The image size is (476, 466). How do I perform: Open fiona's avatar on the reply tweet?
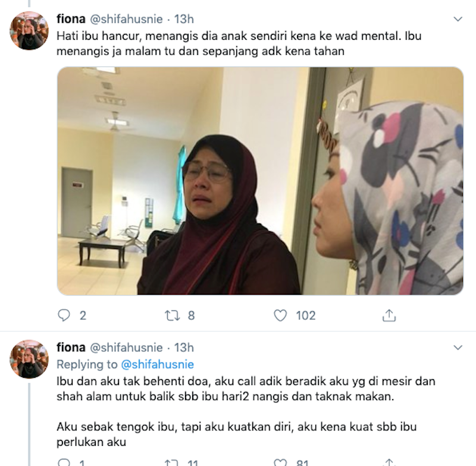[29, 359]
